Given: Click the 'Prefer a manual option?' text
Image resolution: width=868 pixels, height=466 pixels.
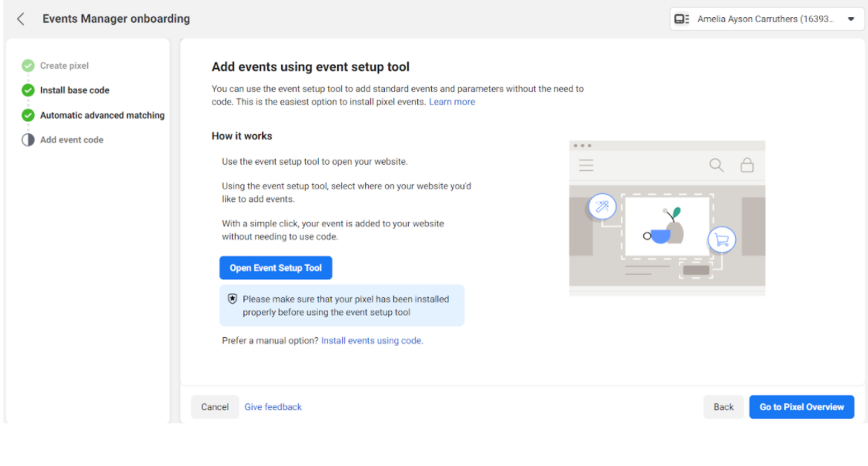Looking at the screenshot, I should (270, 341).
